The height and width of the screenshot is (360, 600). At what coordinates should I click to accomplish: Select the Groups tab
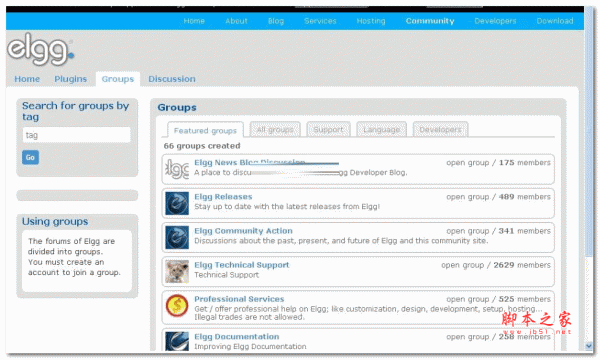118,79
